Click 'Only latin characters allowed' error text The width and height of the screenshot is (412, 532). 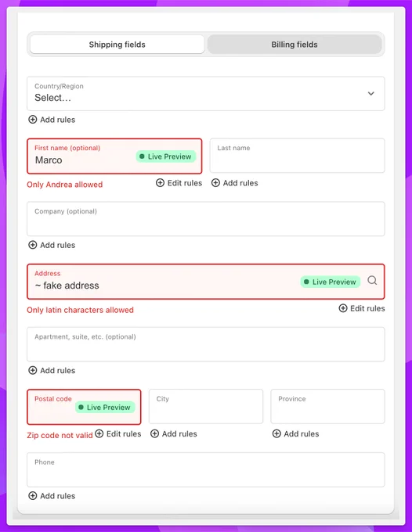(x=80, y=310)
